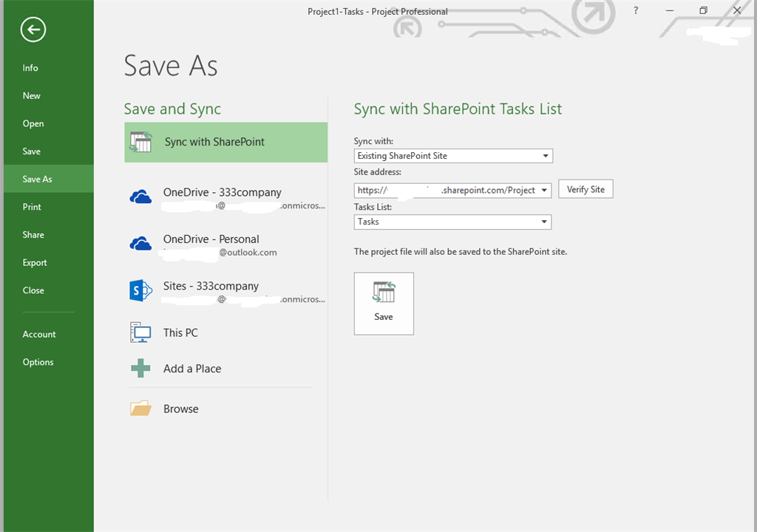Open Project Options
Viewport: 757px width, 532px height.
tap(38, 362)
